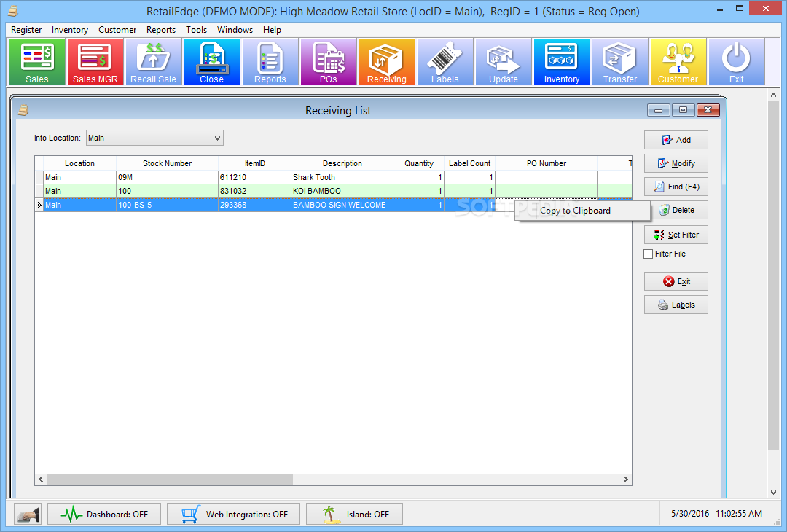Image resolution: width=787 pixels, height=532 pixels.
Task: Open the Customer menu in the menu bar
Action: 117,30
